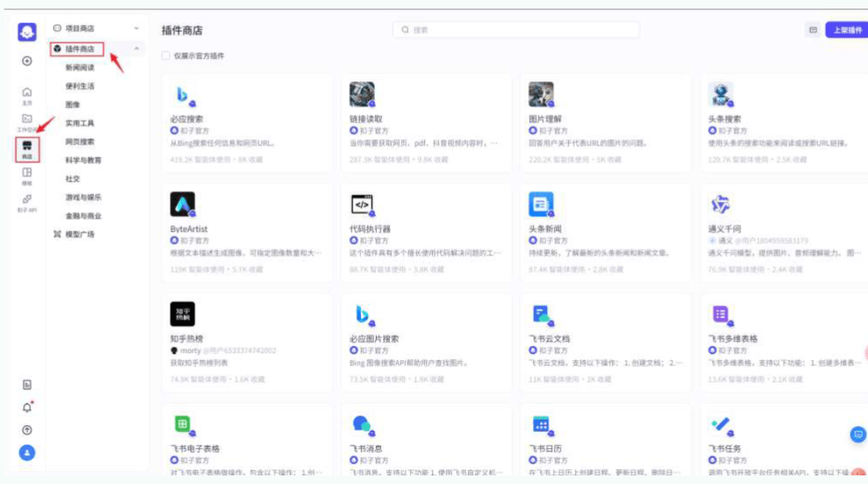This screenshot has width=868, height=484.
Task: Click the blue user avatar icon
Action: (x=27, y=452)
